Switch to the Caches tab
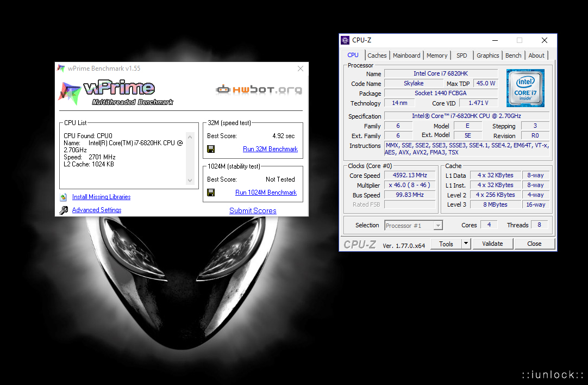588x385 pixels. (377, 55)
